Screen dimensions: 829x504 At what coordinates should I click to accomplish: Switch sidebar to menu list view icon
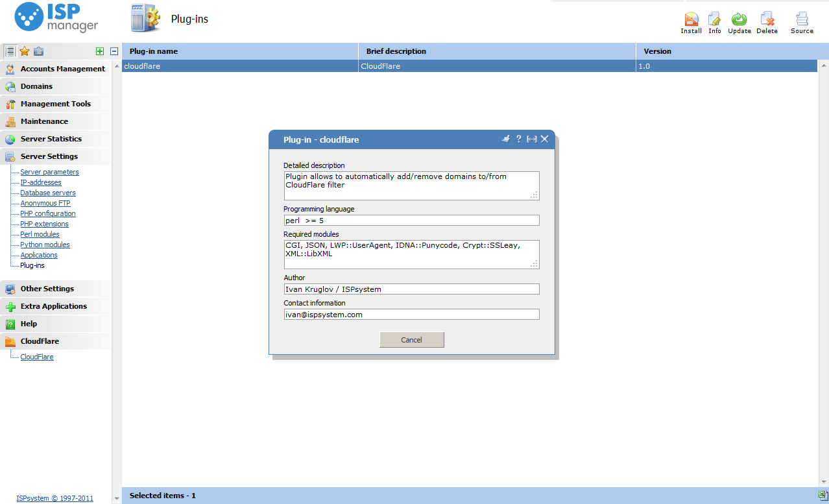[x=10, y=51]
